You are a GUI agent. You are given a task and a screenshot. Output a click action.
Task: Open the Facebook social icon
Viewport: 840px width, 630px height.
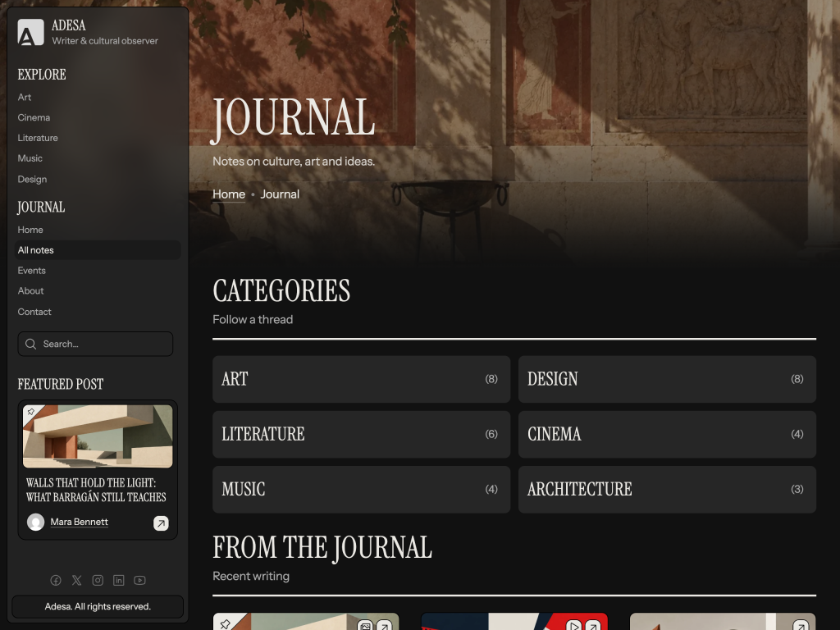pyautogui.click(x=56, y=580)
